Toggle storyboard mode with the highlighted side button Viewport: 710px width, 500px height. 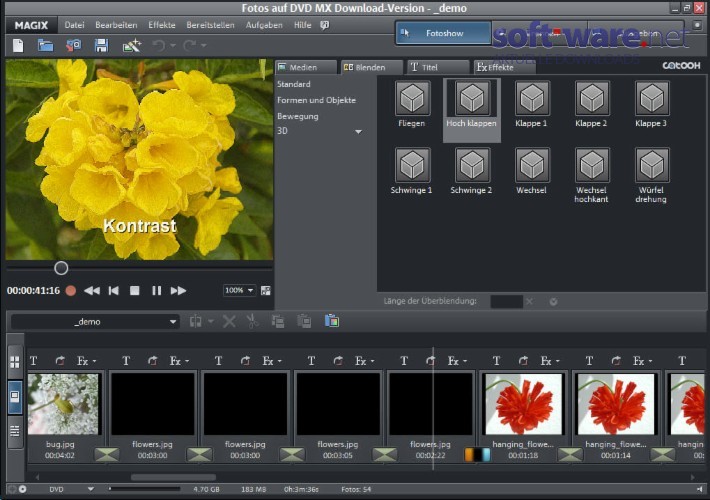coord(15,397)
